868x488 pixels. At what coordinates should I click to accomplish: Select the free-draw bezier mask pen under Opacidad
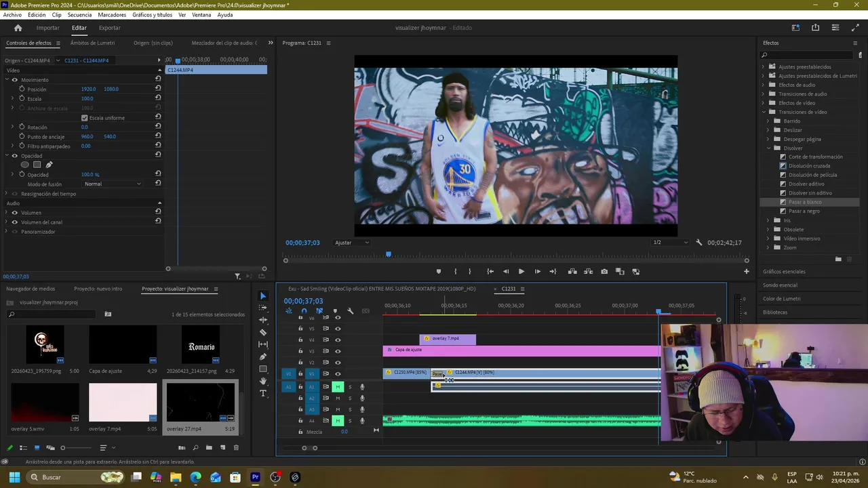pyautogui.click(x=49, y=165)
